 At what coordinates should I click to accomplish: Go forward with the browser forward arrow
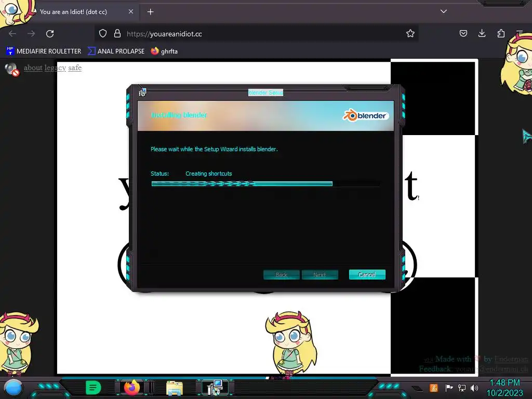31,34
